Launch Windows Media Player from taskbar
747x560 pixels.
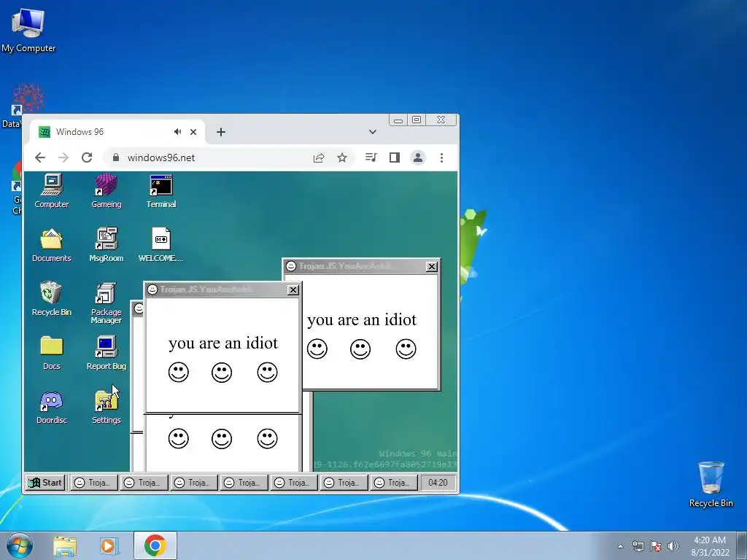(x=109, y=545)
